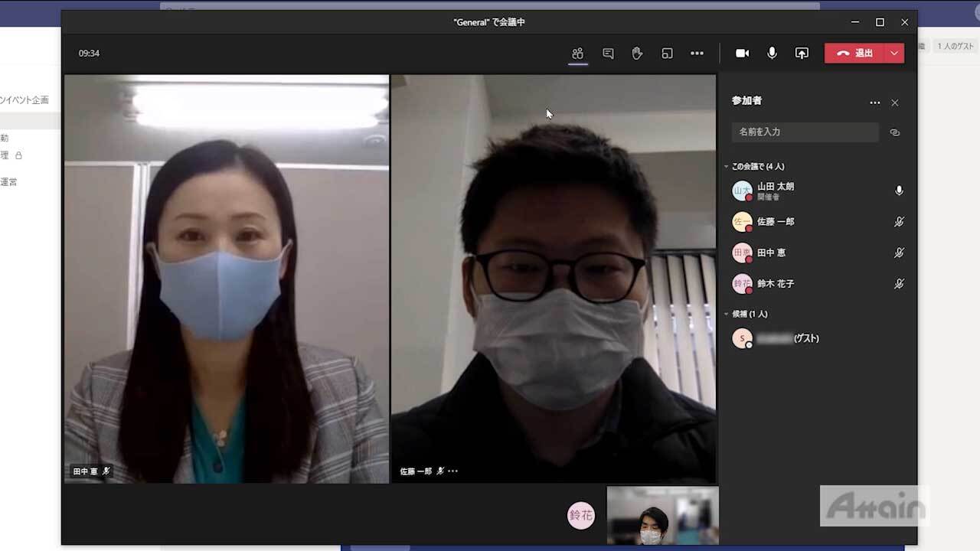980x551 pixels.
Task: Click the red 退出 leave button
Action: point(855,54)
